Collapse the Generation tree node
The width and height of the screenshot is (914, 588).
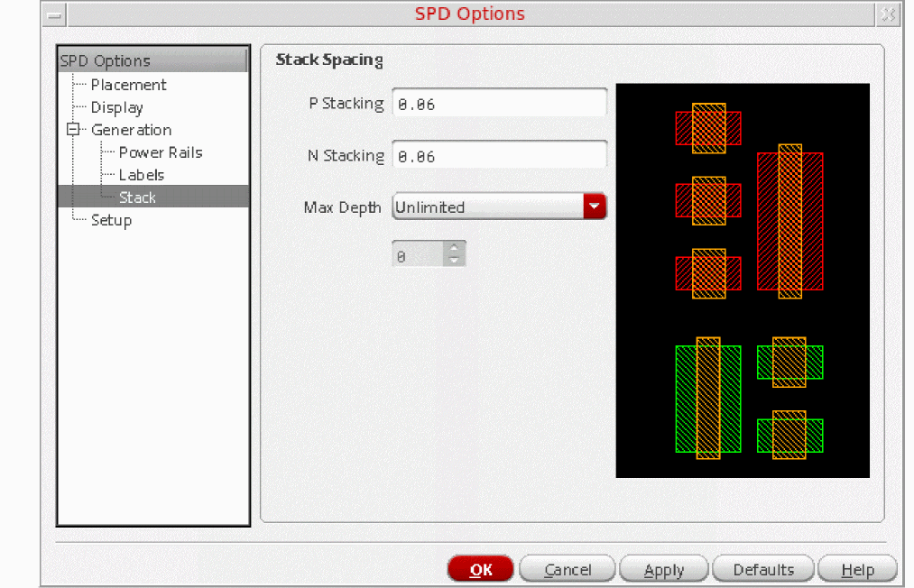(x=73, y=129)
